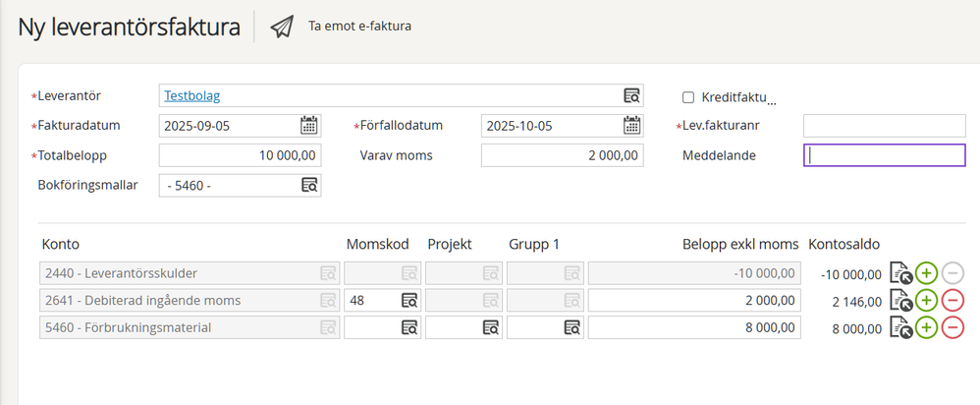Click the Konto column header
Screen dimensions: 980x405
[61, 244]
